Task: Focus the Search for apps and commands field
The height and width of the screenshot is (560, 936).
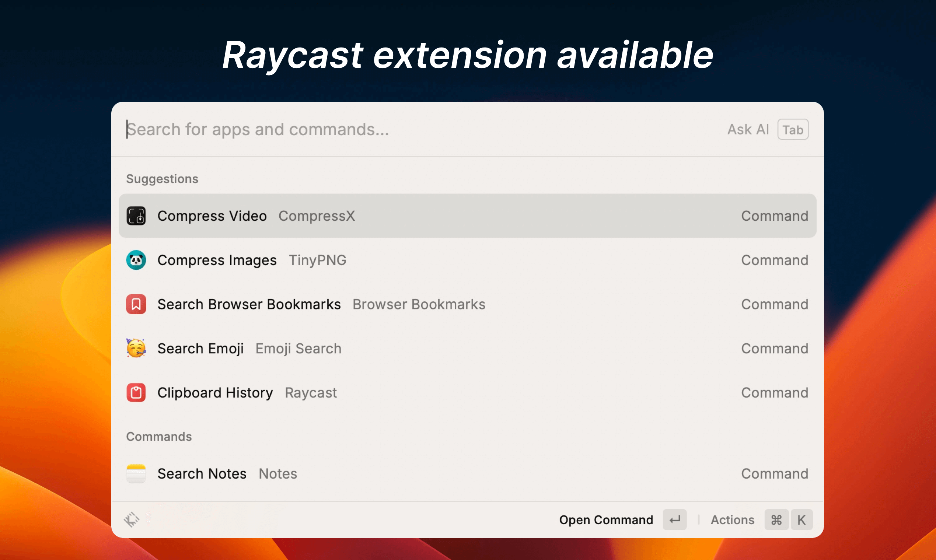Action: coord(423,129)
